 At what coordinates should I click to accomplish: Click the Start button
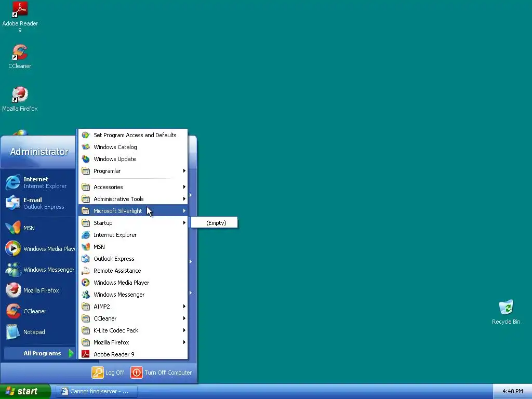pyautogui.click(x=25, y=391)
